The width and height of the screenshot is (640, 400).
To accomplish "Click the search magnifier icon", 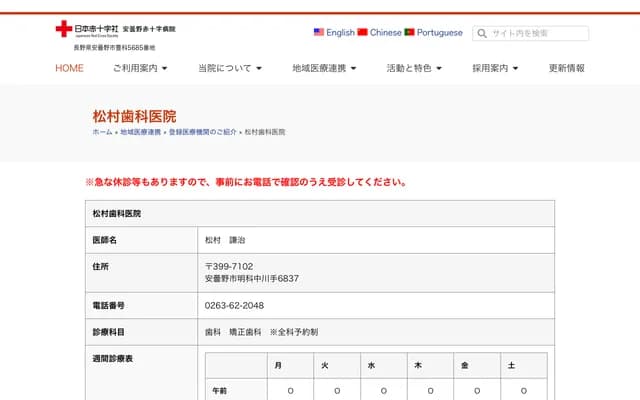I will (x=482, y=33).
